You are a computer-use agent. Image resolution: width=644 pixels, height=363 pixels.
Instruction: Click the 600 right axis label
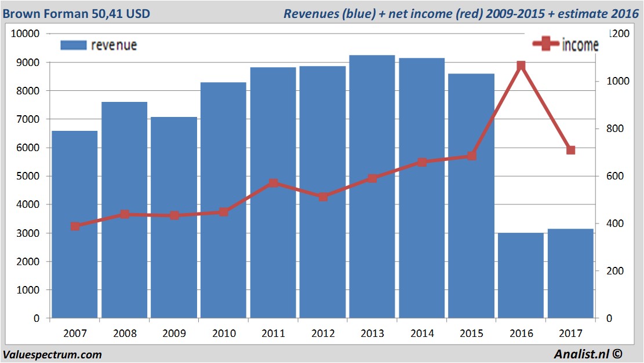click(x=615, y=176)
